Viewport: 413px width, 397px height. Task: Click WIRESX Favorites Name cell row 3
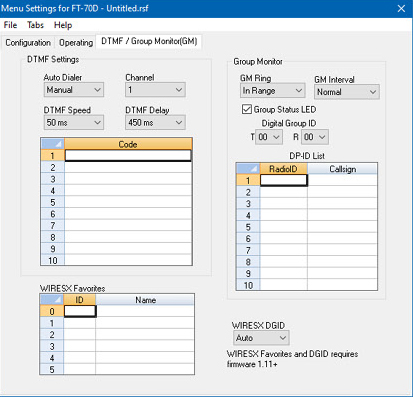coord(145,346)
